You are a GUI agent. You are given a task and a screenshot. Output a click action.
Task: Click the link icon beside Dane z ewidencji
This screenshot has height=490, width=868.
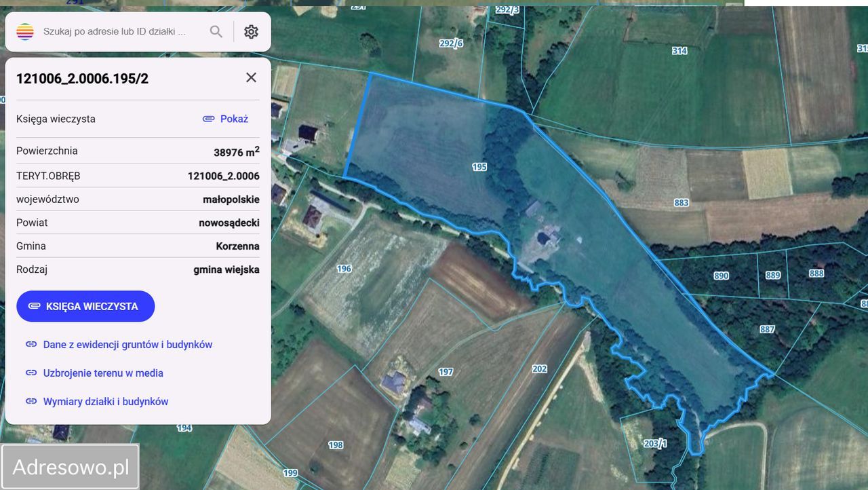(31, 344)
